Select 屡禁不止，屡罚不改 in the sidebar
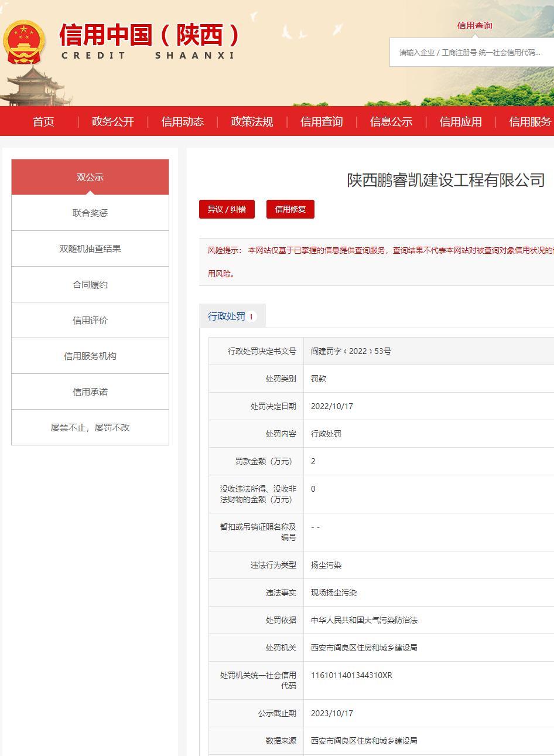 [x=90, y=427]
